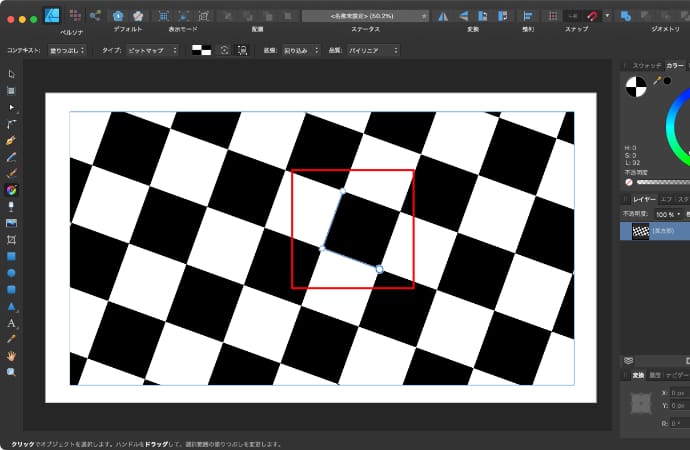Screen dimensions: 690x450
Task: Switch to the スウォッチ panel tab
Action: point(647,66)
